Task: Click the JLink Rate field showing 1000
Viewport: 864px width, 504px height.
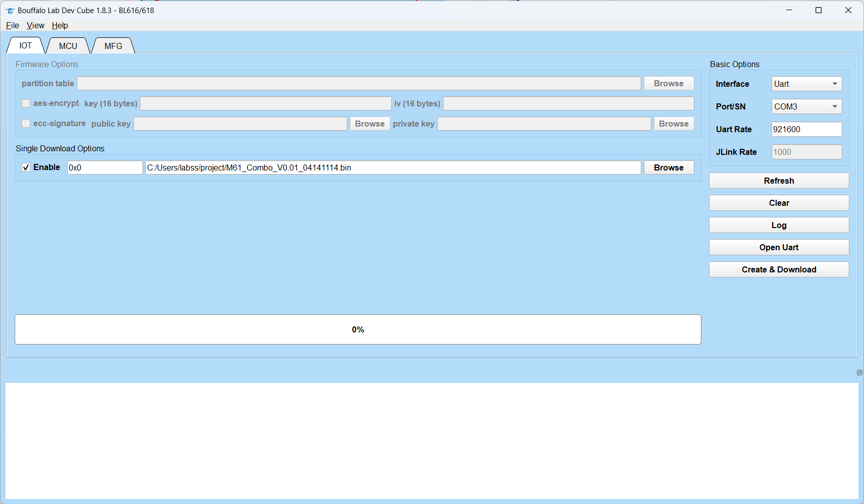Action: [x=806, y=152]
